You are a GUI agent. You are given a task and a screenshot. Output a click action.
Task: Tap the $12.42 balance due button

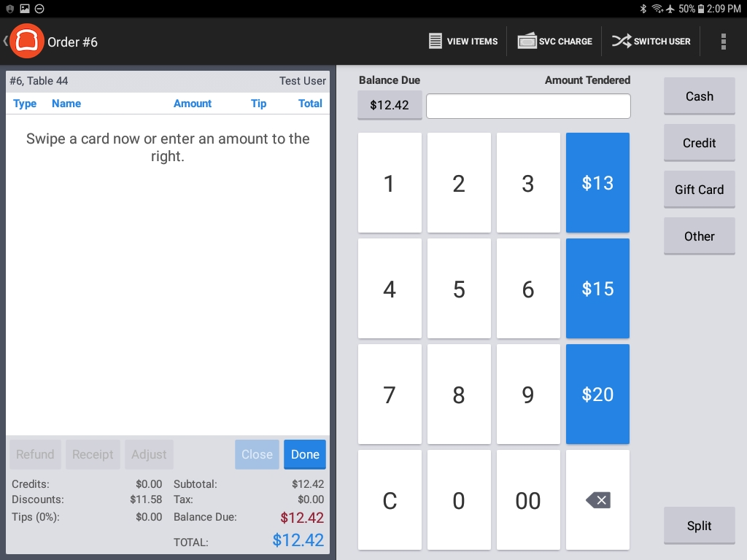coord(390,105)
